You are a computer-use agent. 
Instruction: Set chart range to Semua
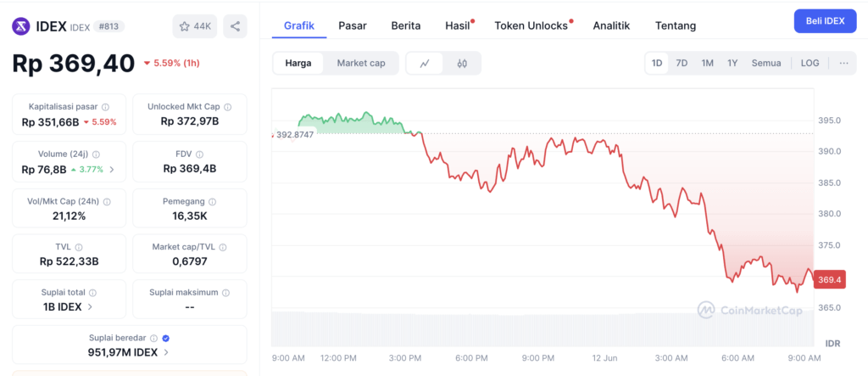point(766,63)
